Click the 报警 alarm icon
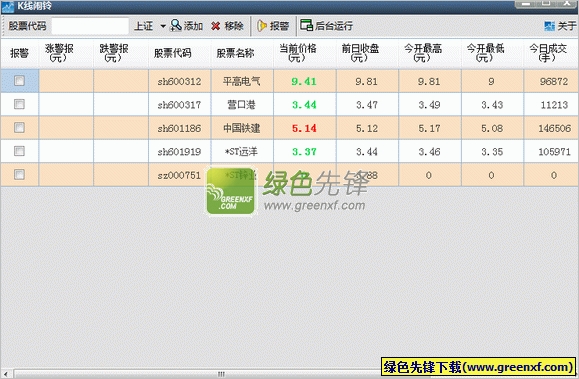The width and height of the screenshot is (579, 379). (x=261, y=26)
